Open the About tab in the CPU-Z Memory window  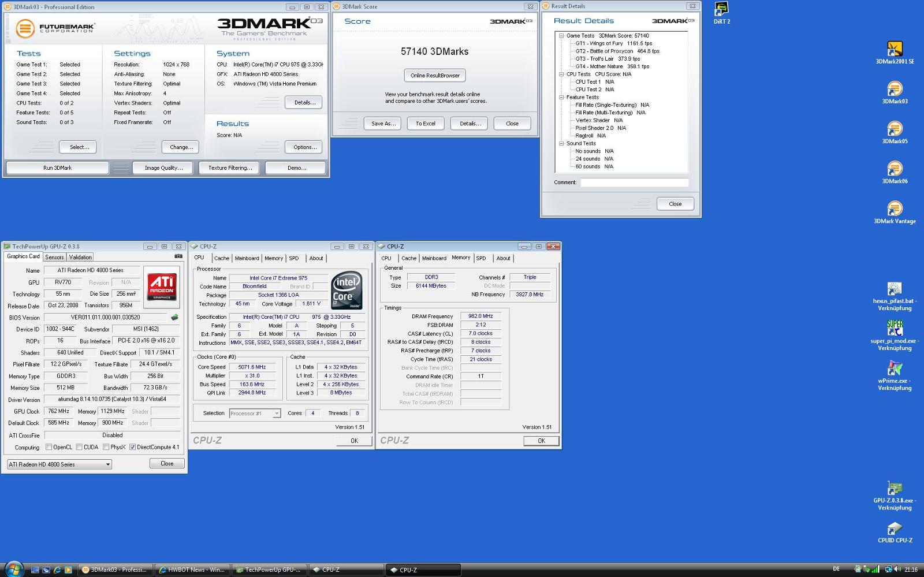504,259
